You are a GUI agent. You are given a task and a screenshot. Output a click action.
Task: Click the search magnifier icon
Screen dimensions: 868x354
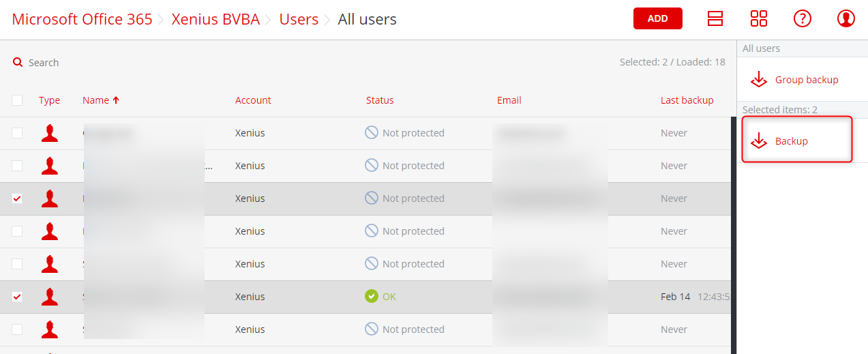18,62
